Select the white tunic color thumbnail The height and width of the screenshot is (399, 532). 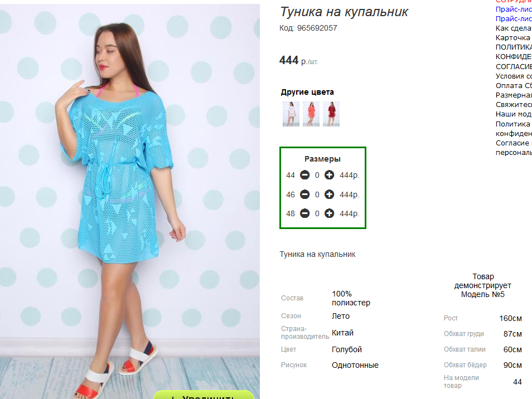point(291,114)
